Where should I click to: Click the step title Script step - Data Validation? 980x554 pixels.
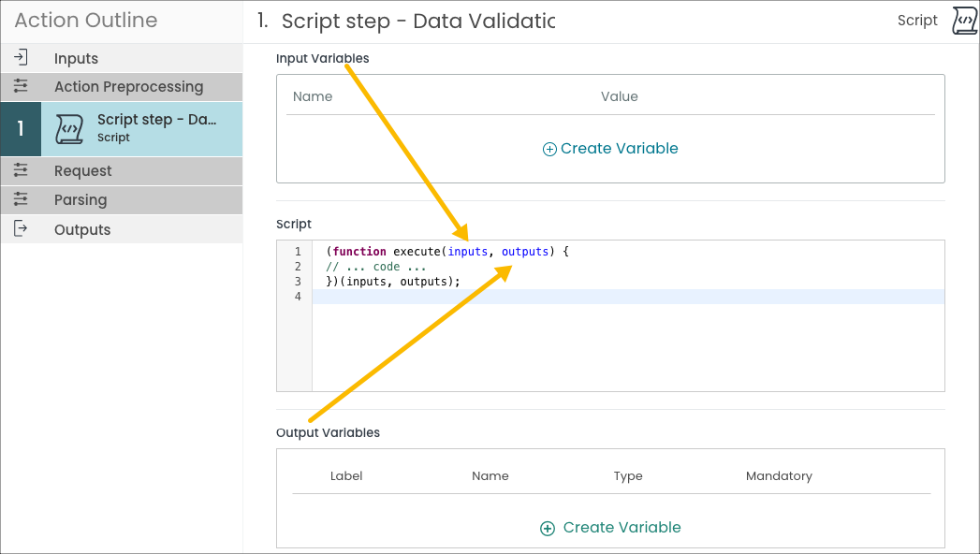417,21
